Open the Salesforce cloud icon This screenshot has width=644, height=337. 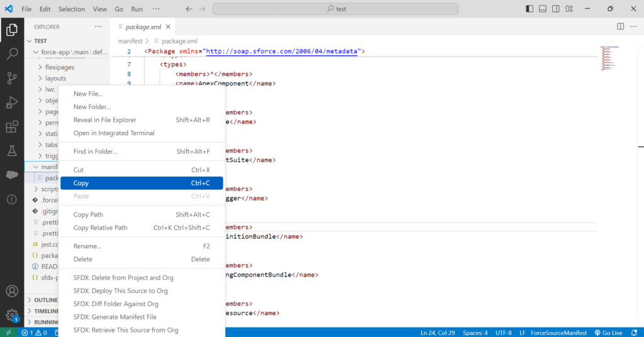pos(11,175)
